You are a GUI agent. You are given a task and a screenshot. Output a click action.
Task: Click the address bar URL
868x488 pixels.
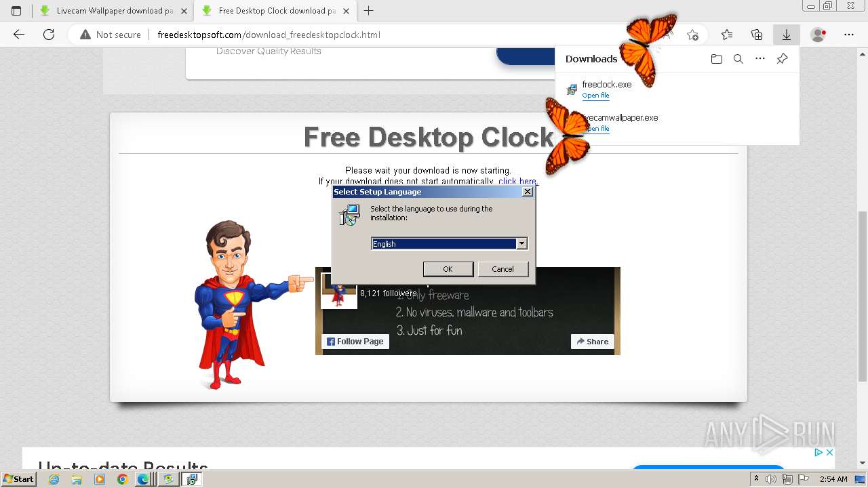click(269, 35)
